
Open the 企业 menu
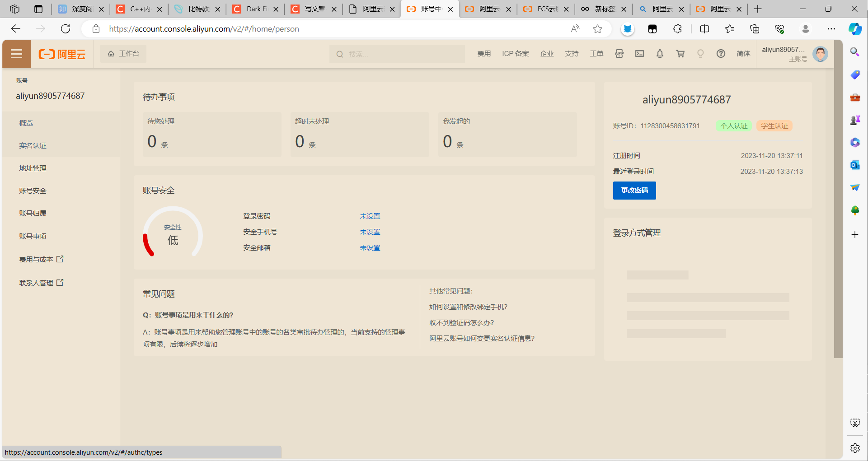547,54
